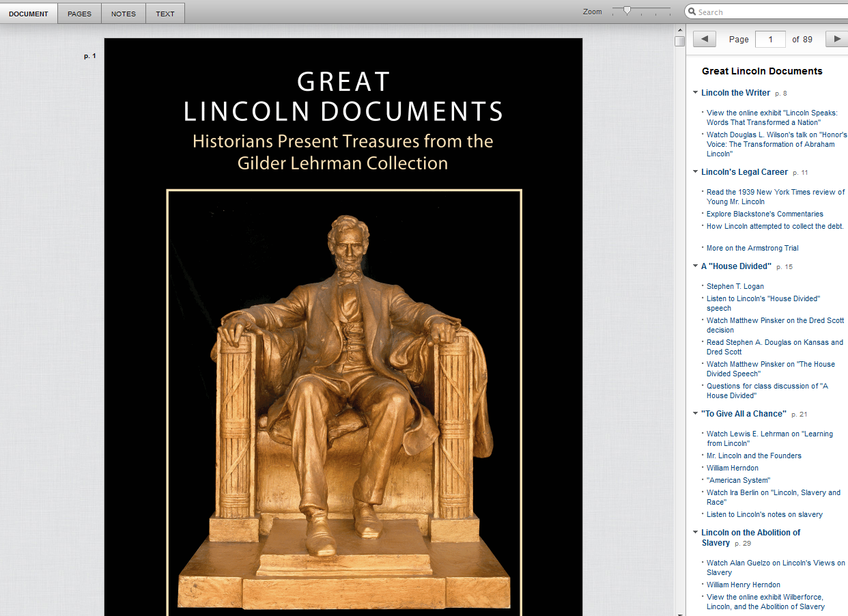The height and width of the screenshot is (616, 848).
Task: Click the search magnifier icon
Action: pos(692,12)
